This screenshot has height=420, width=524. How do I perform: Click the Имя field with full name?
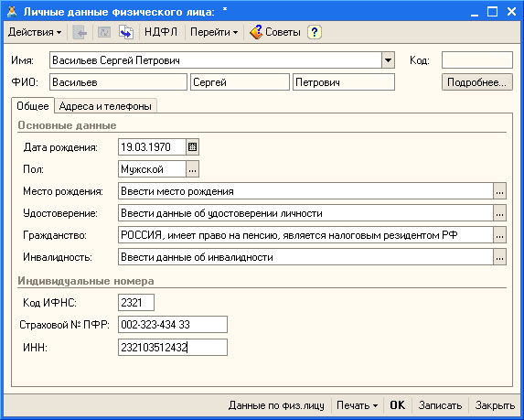(216, 60)
